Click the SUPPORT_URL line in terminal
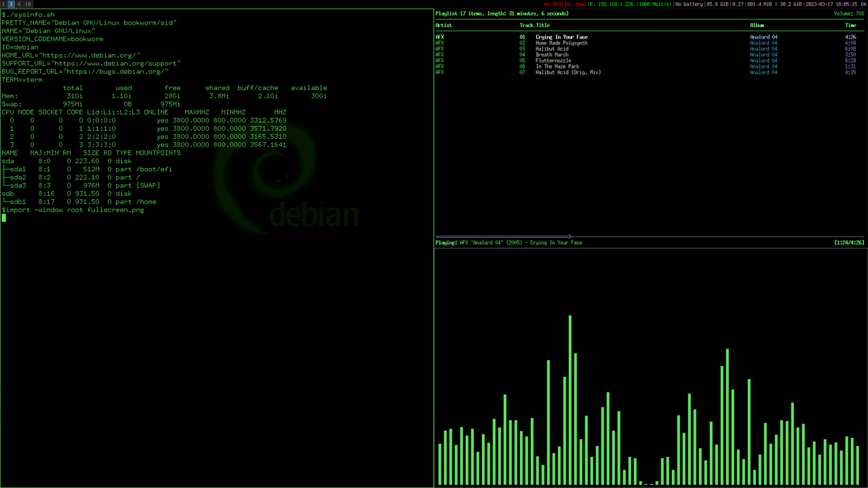This screenshot has width=868, height=488. click(x=91, y=63)
